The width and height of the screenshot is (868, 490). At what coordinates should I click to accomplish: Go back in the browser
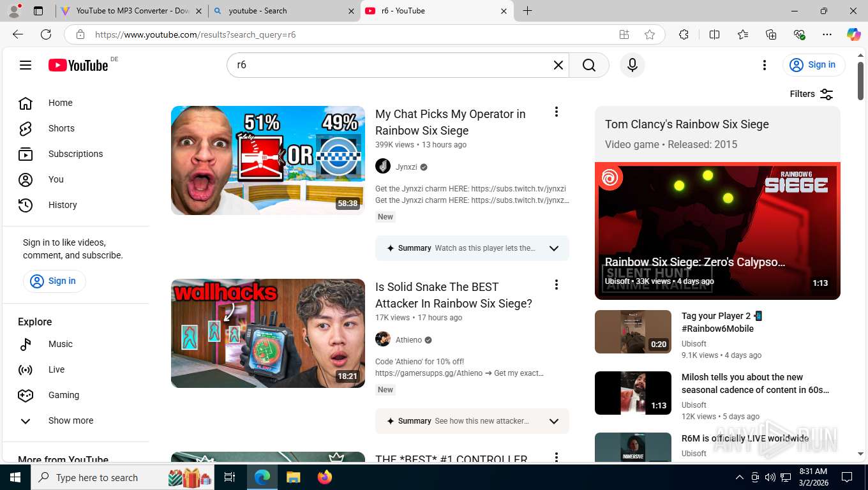(18, 34)
